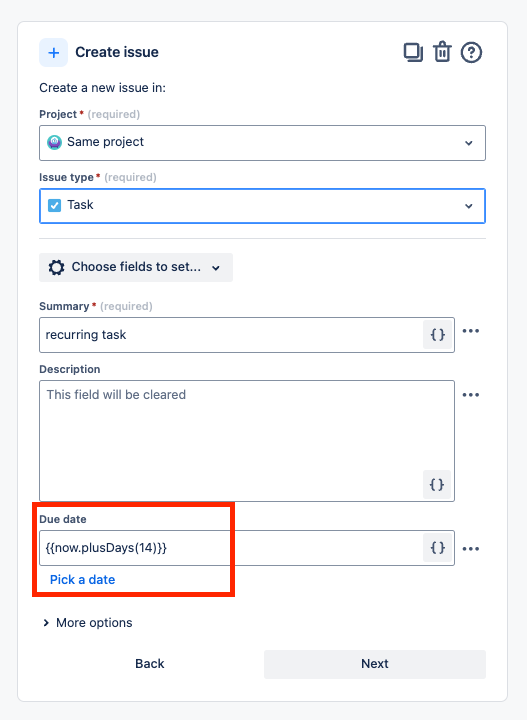
Task: Click the Next button
Action: pos(375,664)
